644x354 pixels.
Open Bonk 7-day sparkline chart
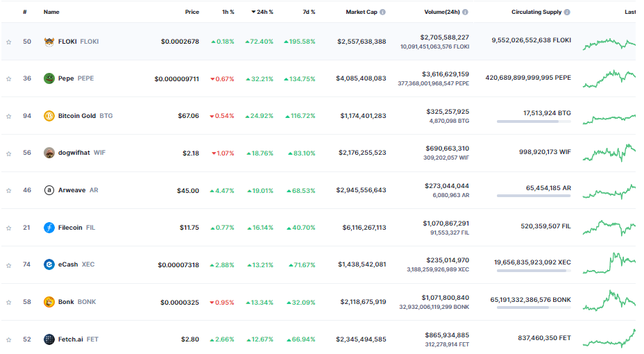click(x=609, y=301)
